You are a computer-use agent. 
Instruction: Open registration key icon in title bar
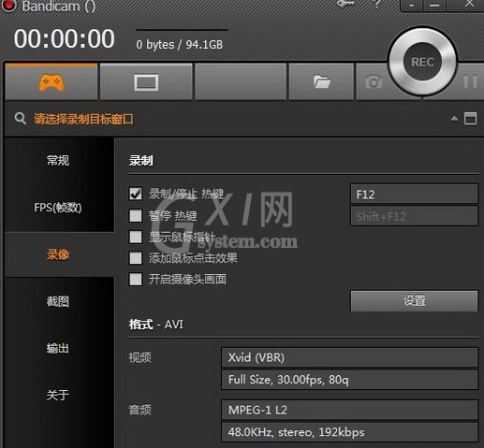pos(345,4)
